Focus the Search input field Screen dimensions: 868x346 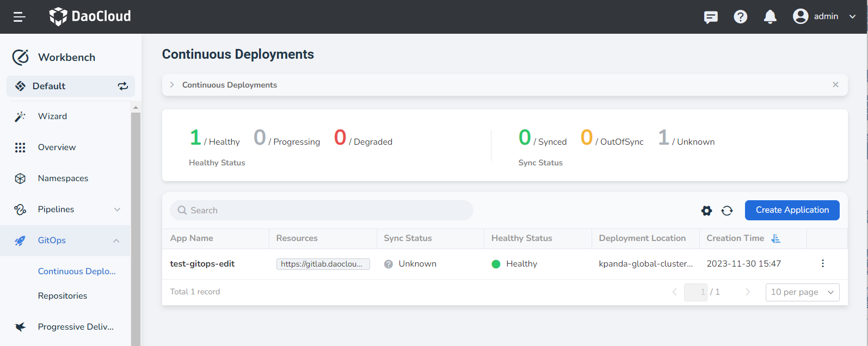coord(321,211)
